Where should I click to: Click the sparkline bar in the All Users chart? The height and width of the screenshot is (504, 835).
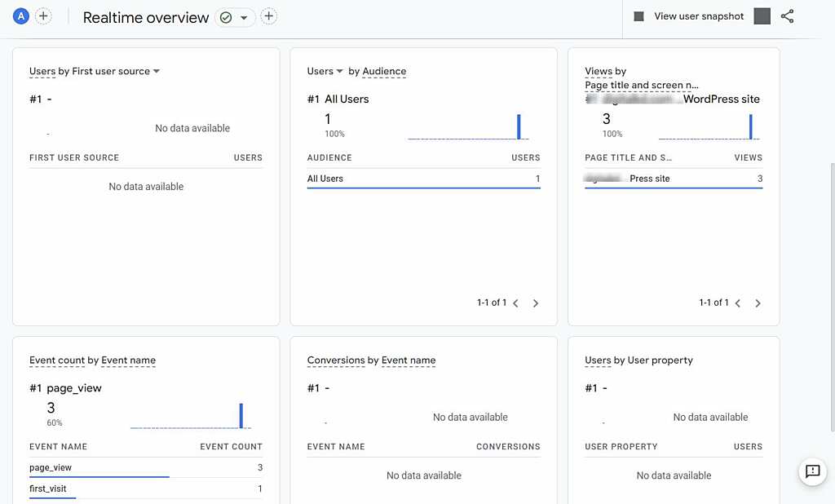(519, 126)
